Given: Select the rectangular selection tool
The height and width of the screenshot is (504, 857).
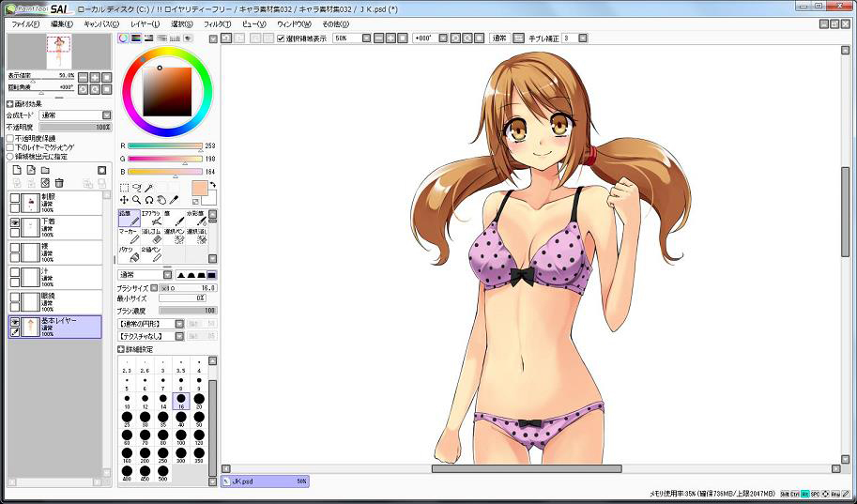Looking at the screenshot, I should (124, 188).
